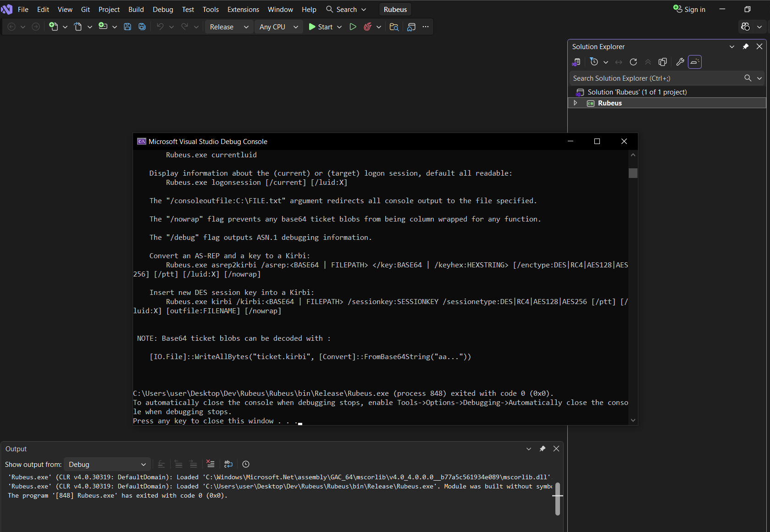The image size is (770, 532).
Task: Select Sign in at the top right
Action: click(693, 9)
